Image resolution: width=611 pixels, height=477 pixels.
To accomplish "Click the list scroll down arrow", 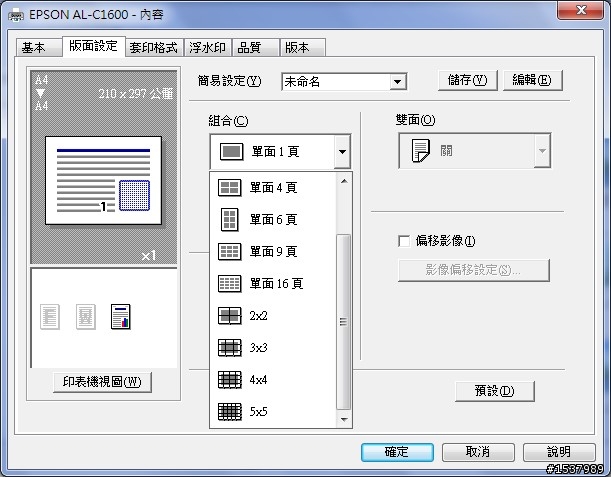I will (x=344, y=419).
